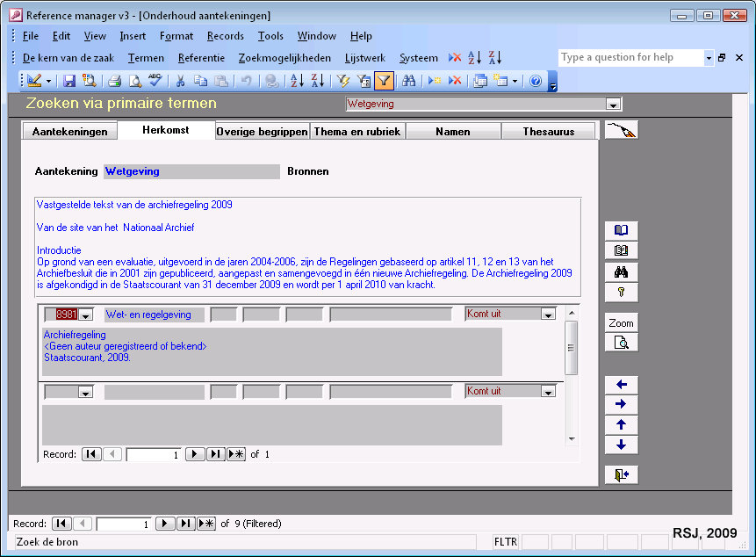Click the key icon button
Image resolution: width=756 pixels, height=557 pixels.
click(x=621, y=292)
